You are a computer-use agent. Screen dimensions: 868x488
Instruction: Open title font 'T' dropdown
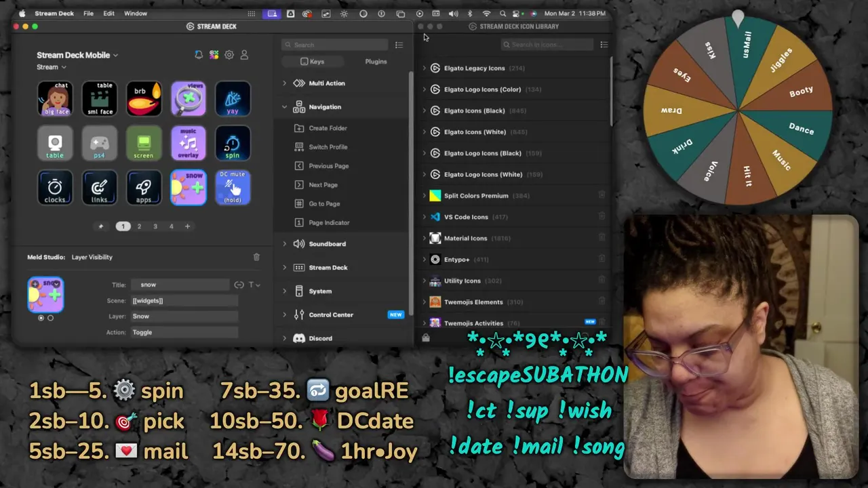[x=254, y=285]
